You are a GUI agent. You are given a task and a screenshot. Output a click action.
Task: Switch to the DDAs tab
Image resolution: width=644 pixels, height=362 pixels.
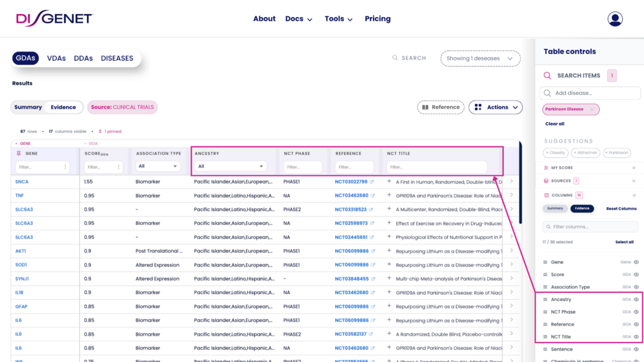pos(84,58)
